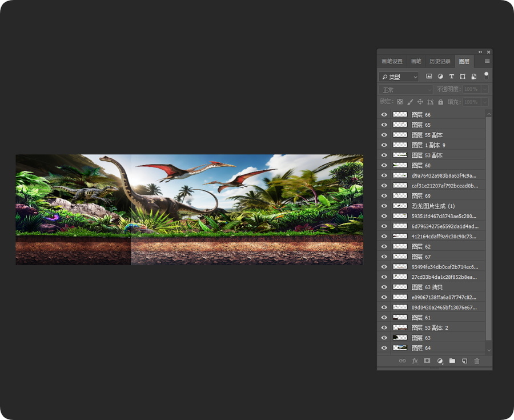Hide layer 图层 60
Screen dimensions: 514x420
[x=384, y=165]
